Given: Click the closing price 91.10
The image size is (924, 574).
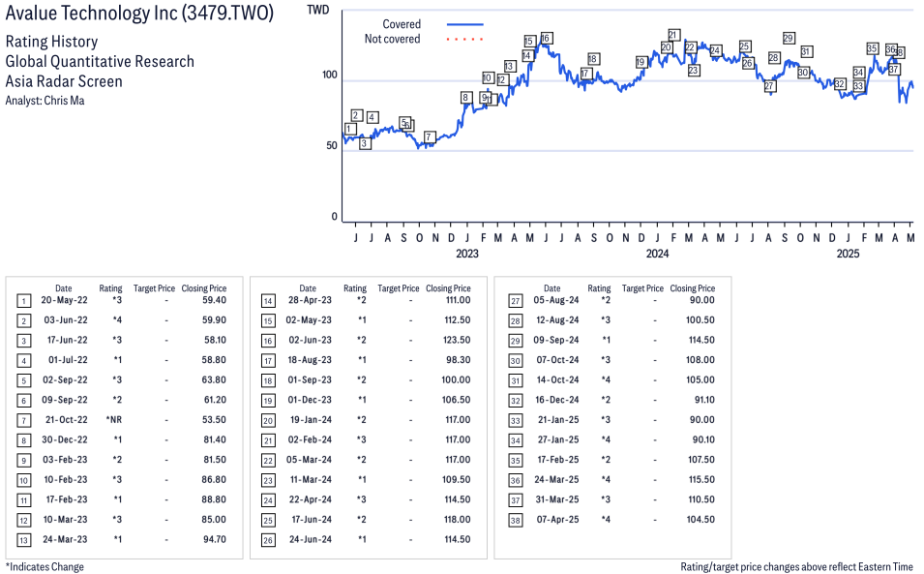Looking at the screenshot, I should click(x=704, y=400).
